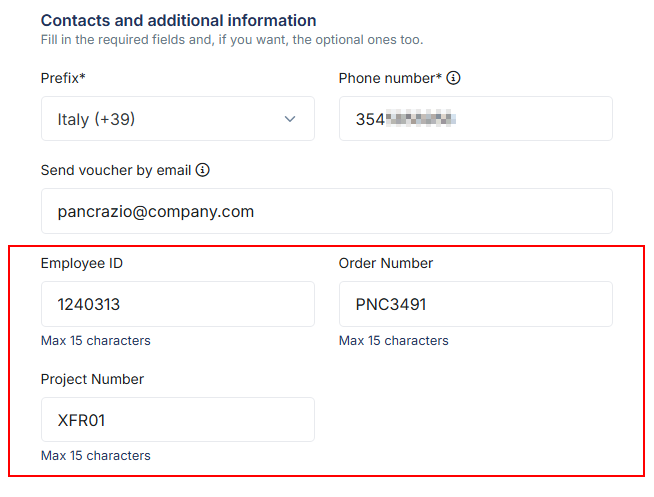654x497 pixels.
Task: Open the Italy (+39) prefix dropdown
Action: [x=178, y=119]
